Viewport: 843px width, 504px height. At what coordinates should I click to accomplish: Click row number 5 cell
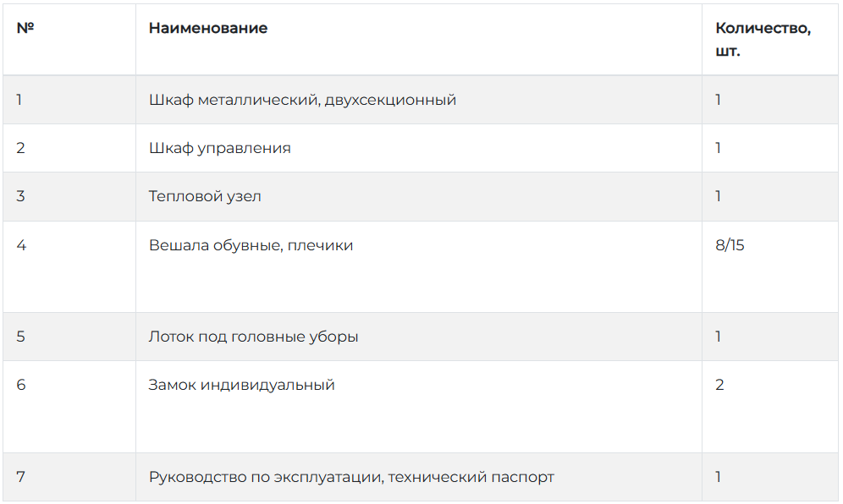point(69,337)
